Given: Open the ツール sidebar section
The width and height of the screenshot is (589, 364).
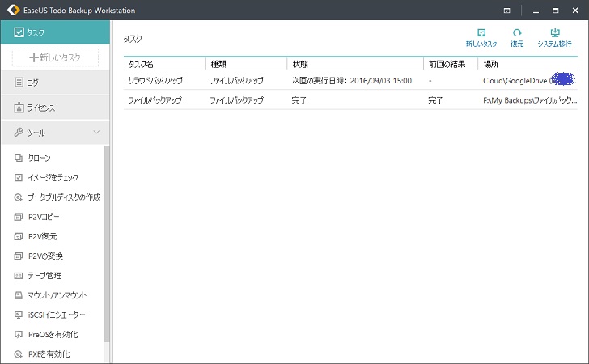Looking at the screenshot, I should point(55,132).
